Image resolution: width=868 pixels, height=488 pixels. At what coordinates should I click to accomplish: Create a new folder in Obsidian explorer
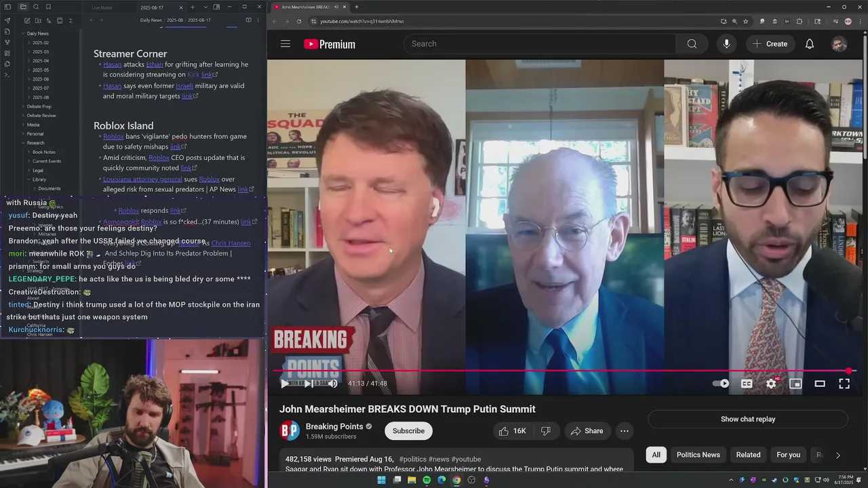pyautogui.click(x=37, y=20)
